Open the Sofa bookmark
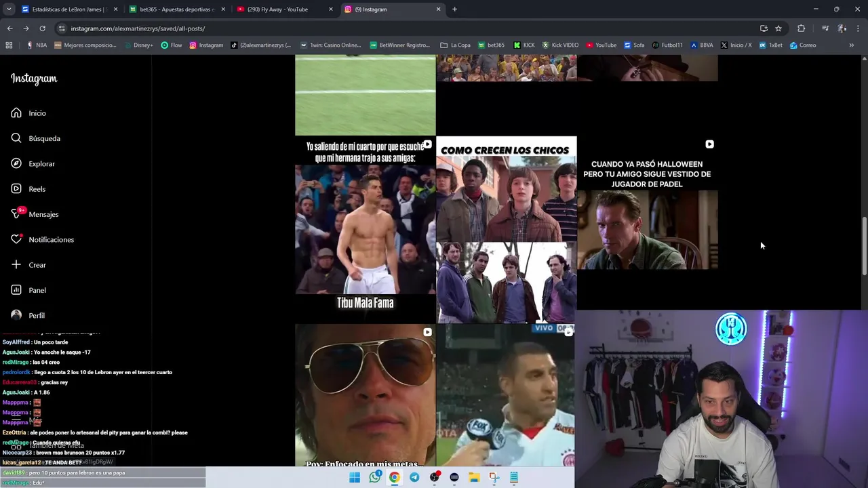This screenshot has width=868, height=488. 634,45
